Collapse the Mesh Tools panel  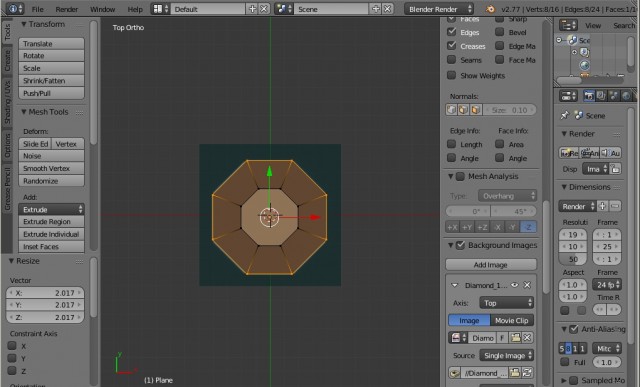point(23,112)
